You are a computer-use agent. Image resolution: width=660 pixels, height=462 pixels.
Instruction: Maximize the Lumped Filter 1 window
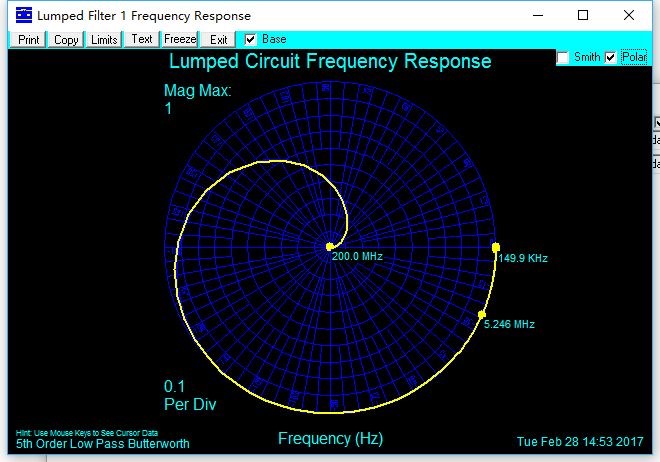point(583,16)
